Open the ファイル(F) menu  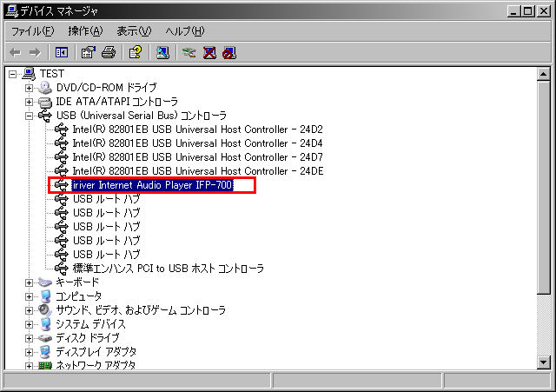coord(33,31)
